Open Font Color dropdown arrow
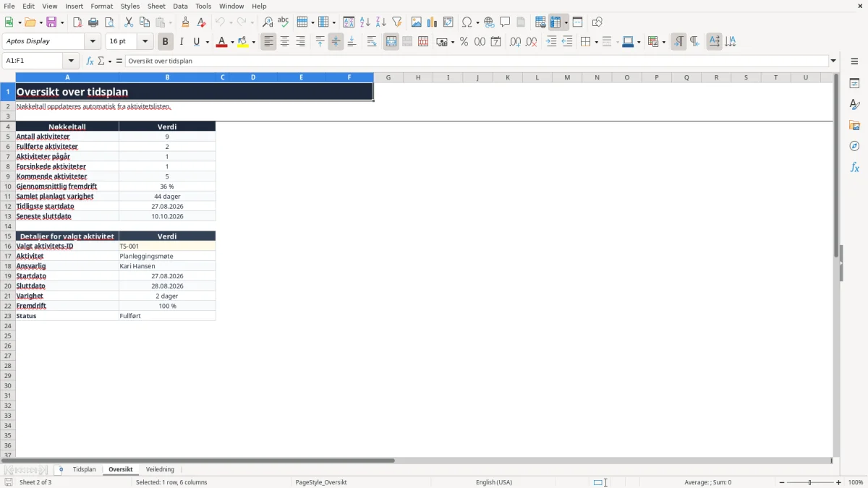Viewport: 868px width, 488px height. [231, 42]
